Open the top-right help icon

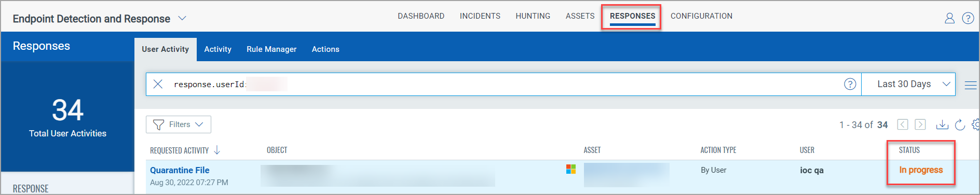(968, 18)
